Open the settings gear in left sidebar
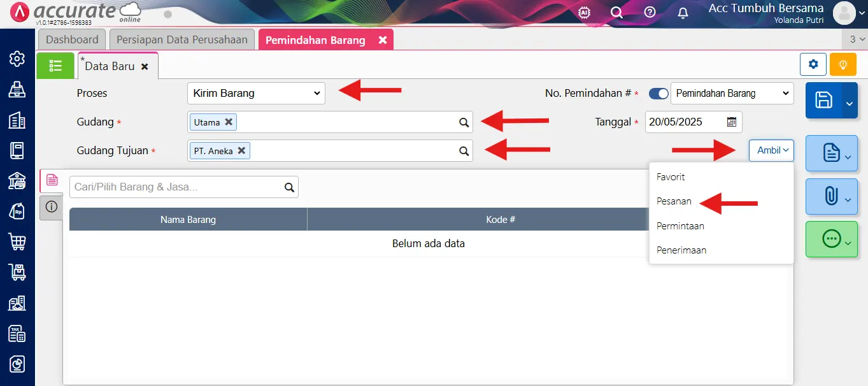 click(x=17, y=59)
